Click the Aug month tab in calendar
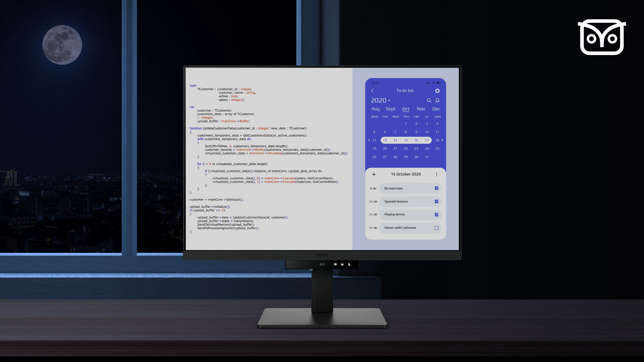 point(375,109)
